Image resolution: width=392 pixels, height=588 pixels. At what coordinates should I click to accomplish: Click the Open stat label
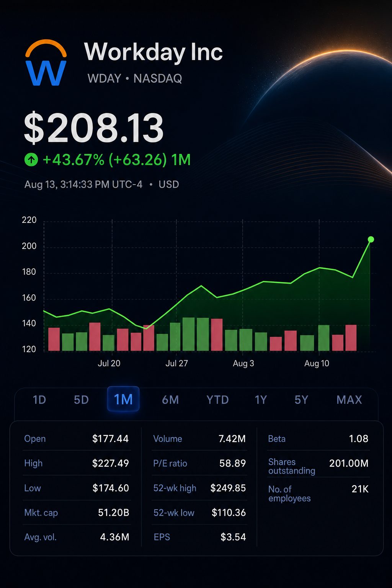point(35,439)
